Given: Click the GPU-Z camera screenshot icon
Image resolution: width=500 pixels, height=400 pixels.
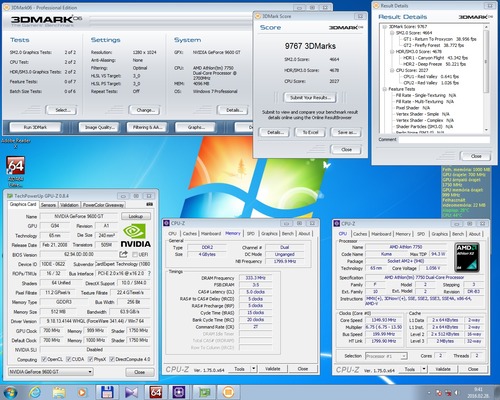Looking at the screenshot, I should coord(150,204).
